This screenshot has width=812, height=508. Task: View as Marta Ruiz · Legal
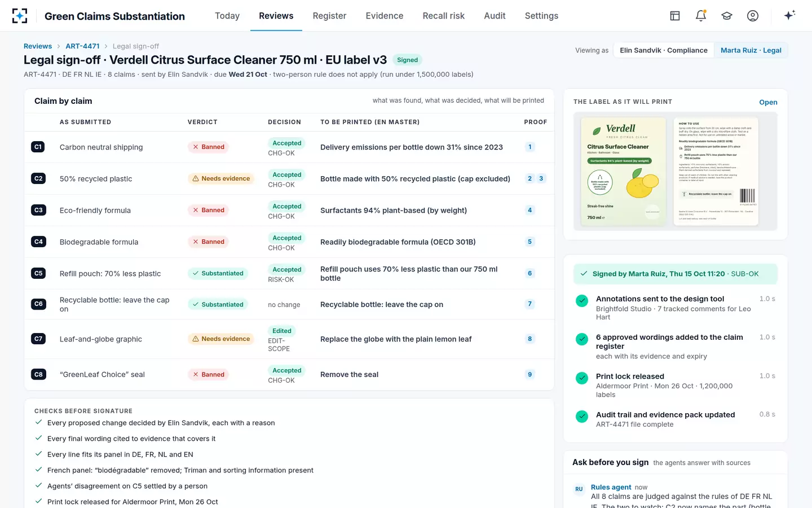tap(751, 50)
